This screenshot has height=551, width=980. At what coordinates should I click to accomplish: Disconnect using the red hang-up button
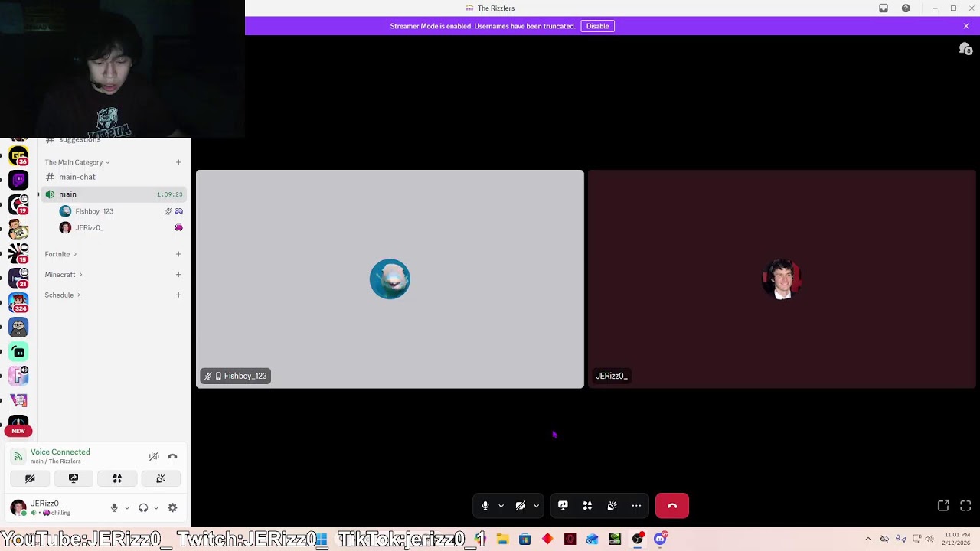[672, 506]
